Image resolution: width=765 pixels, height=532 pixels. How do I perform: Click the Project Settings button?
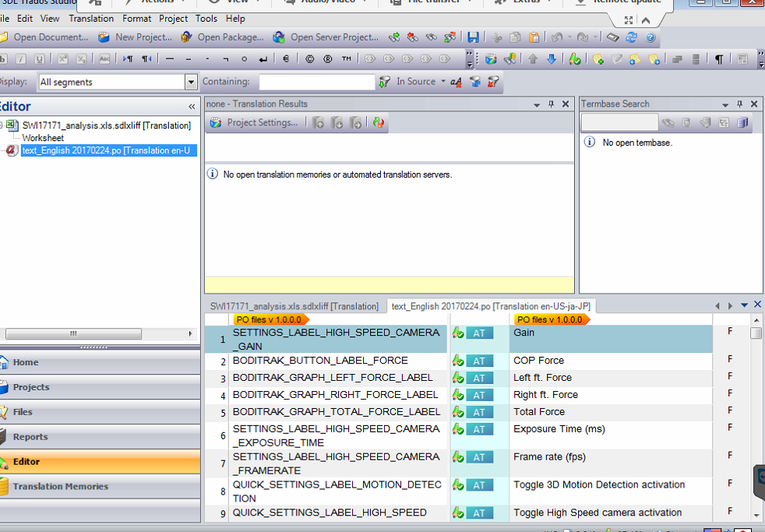255,122
